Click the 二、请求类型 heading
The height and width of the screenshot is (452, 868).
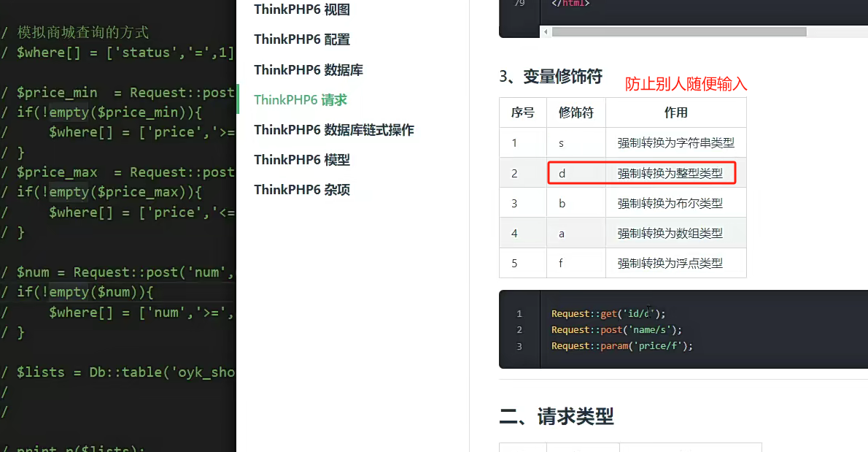point(557,416)
